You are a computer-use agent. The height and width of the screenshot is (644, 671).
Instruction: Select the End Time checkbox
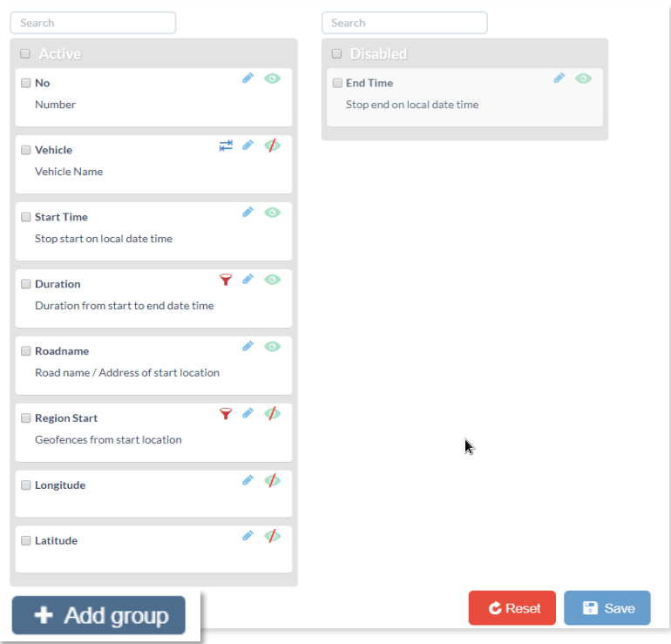pos(337,84)
